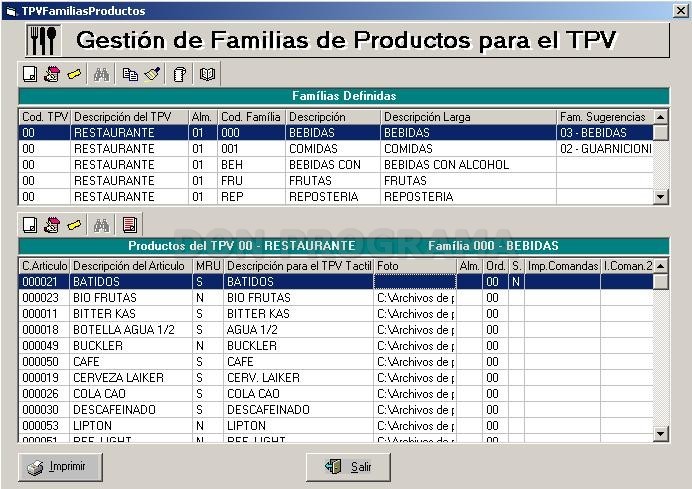This screenshot has width=692, height=489.
Task: Select the COMIDAS family row
Action: point(335,149)
